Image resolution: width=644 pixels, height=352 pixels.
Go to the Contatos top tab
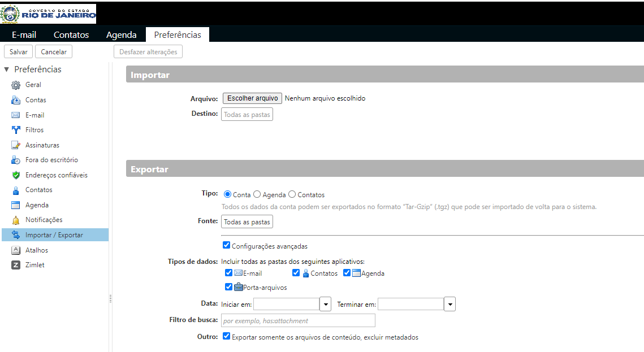pos(71,34)
